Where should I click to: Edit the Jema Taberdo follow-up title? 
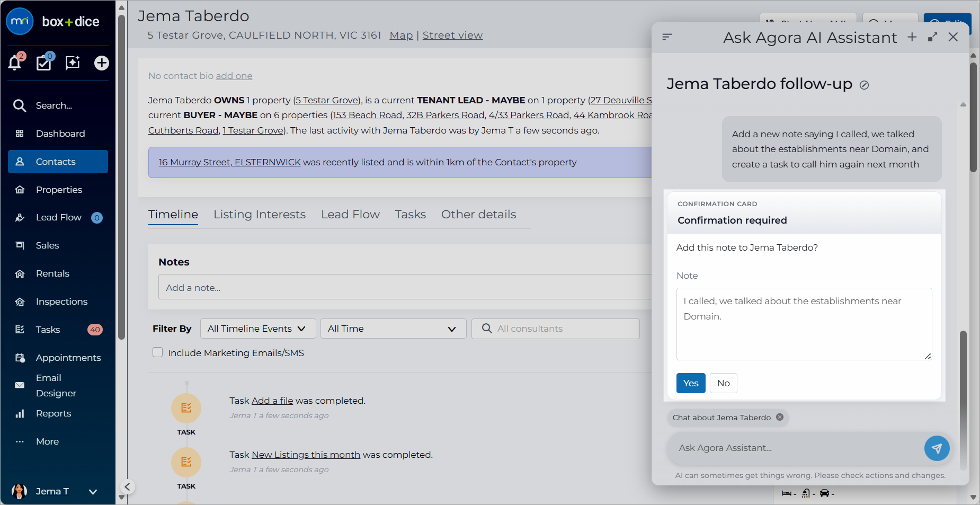(x=864, y=85)
